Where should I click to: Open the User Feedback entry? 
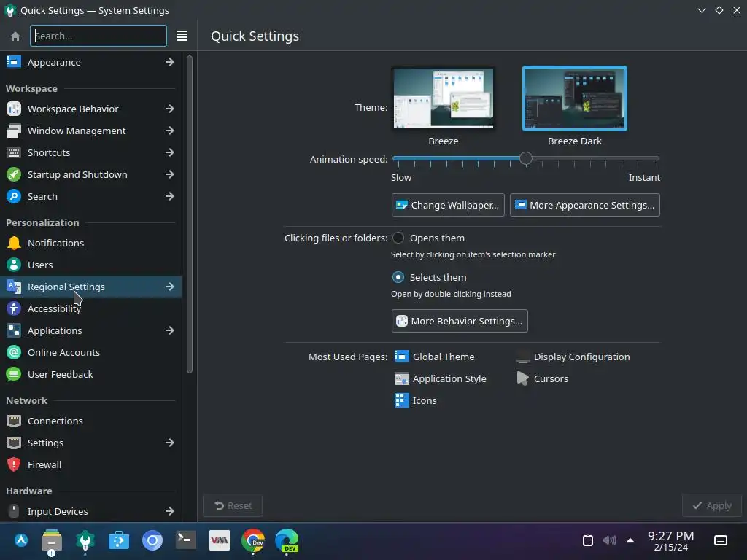pos(90,374)
